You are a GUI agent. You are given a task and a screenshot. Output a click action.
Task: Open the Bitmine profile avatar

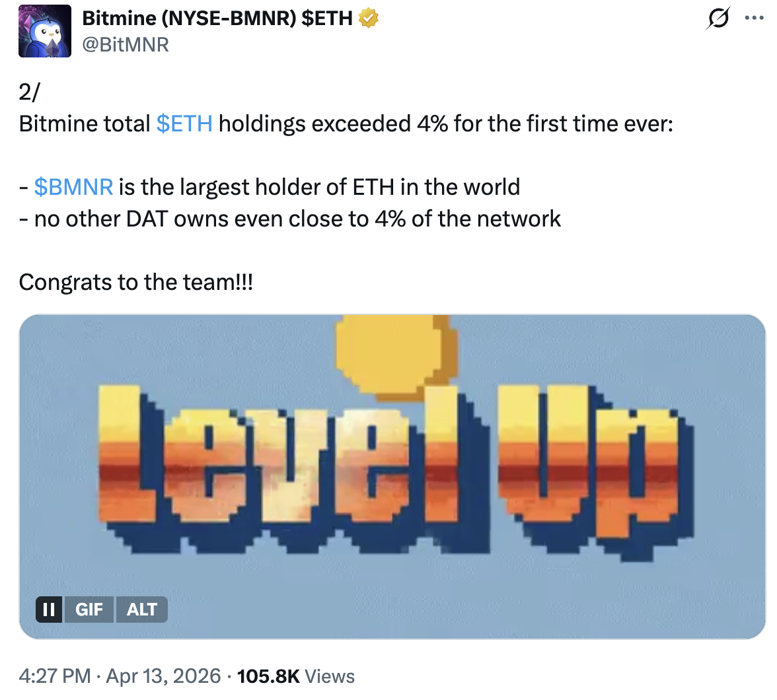(45, 31)
